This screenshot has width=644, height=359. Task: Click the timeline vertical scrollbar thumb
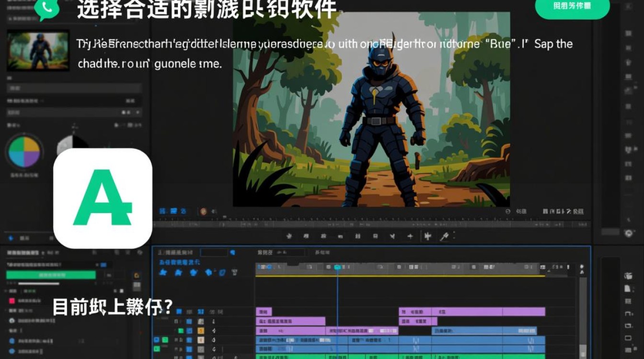(x=583, y=351)
